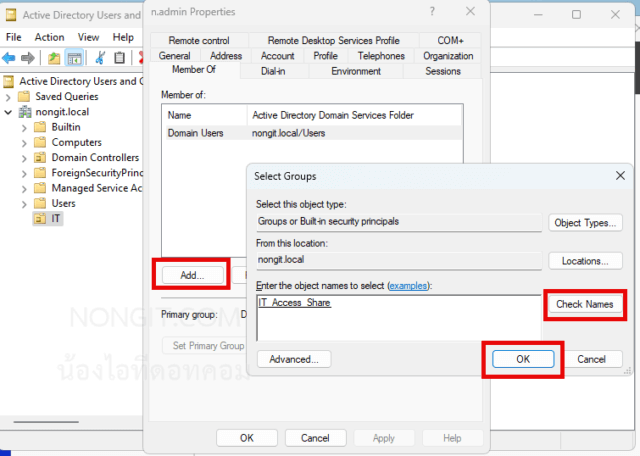Screen dimensions: 640x456
Task: Select Managed Service Accounts in the tree
Action: pyautogui.click(x=96, y=188)
